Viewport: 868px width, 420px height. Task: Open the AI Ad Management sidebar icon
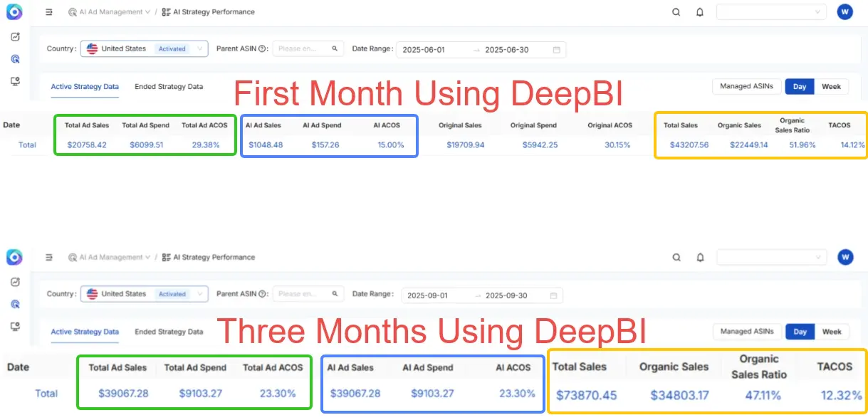coord(16,58)
